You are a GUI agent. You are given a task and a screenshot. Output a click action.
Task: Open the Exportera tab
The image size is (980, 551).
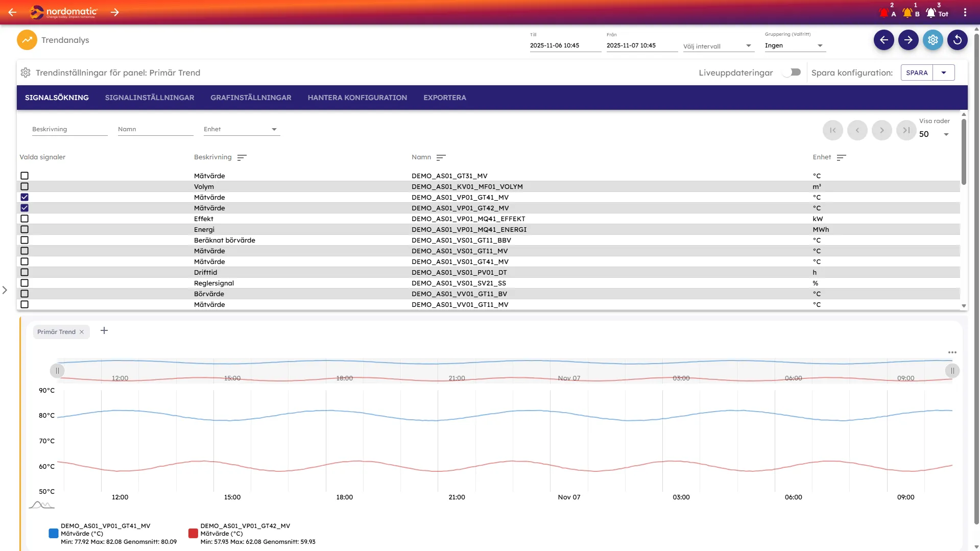point(444,98)
